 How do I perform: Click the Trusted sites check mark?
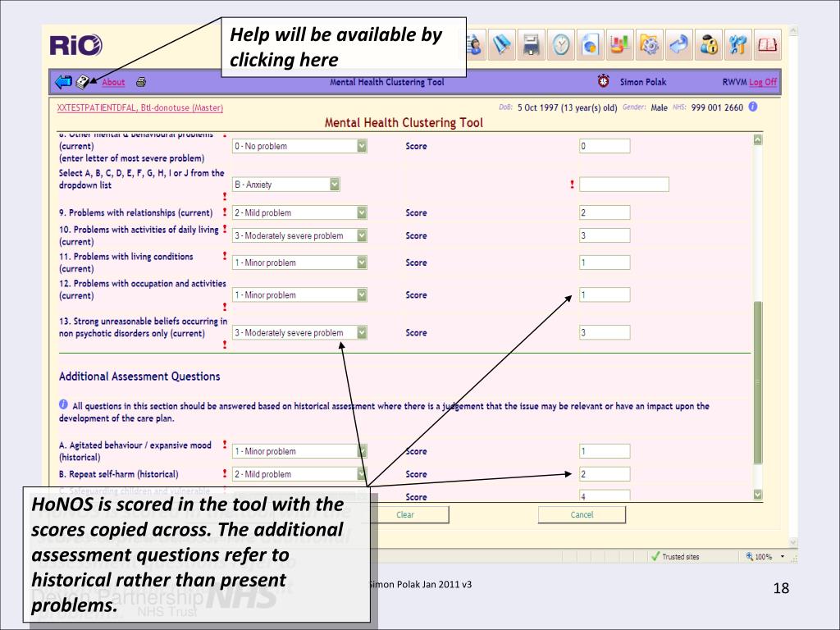point(655,557)
